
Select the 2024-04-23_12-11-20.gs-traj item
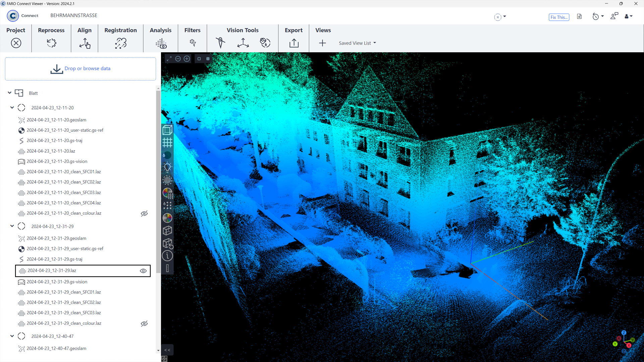click(54, 140)
